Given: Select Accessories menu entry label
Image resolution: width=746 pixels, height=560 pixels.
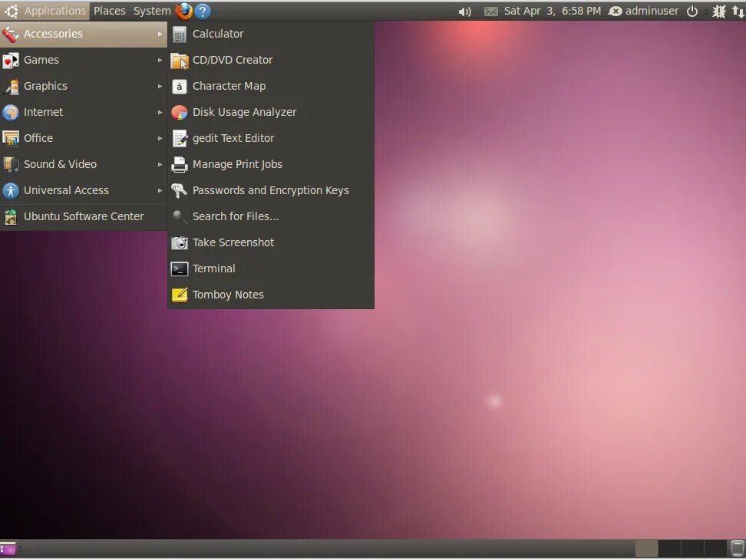Looking at the screenshot, I should click(x=53, y=35).
